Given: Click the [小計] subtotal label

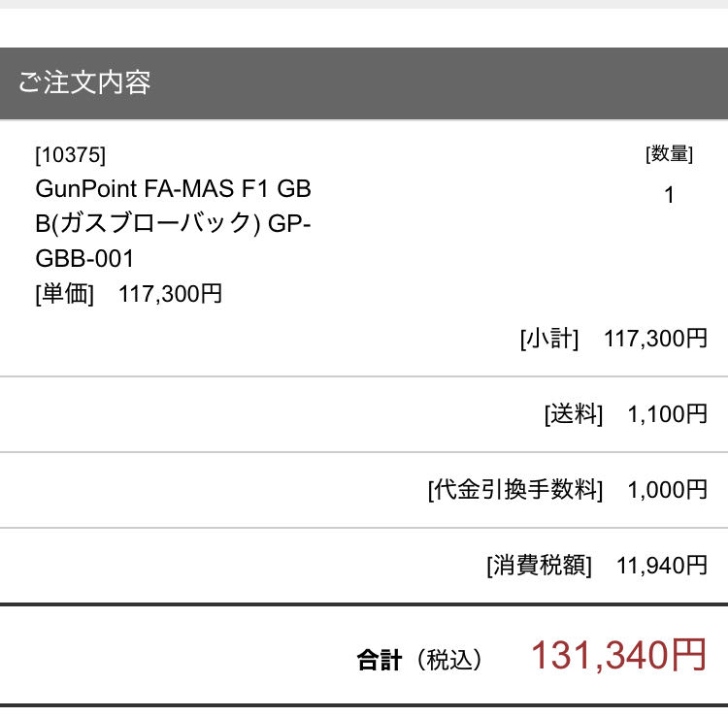Looking at the screenshot, I should pos(549,339).
